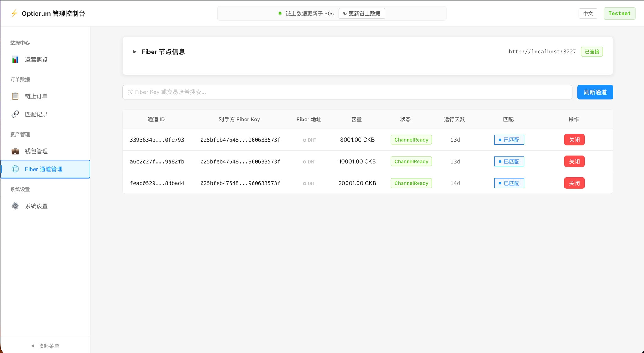The width and height of the screenshot is (644, 353).
Task: Click the DHT indicator in the a6c2c27f row
Action: tap(310, 162)
